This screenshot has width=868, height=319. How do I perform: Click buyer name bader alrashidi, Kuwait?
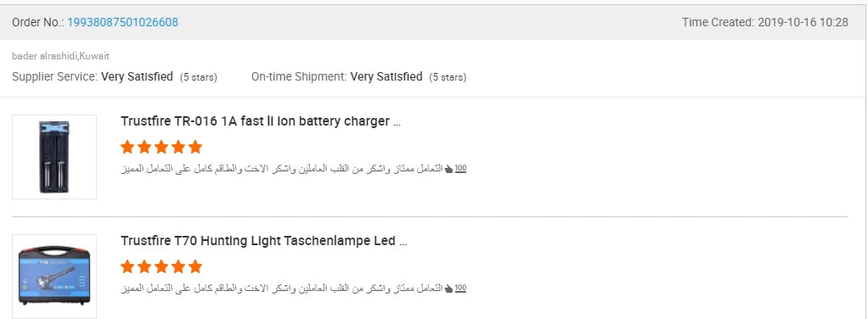61,56
